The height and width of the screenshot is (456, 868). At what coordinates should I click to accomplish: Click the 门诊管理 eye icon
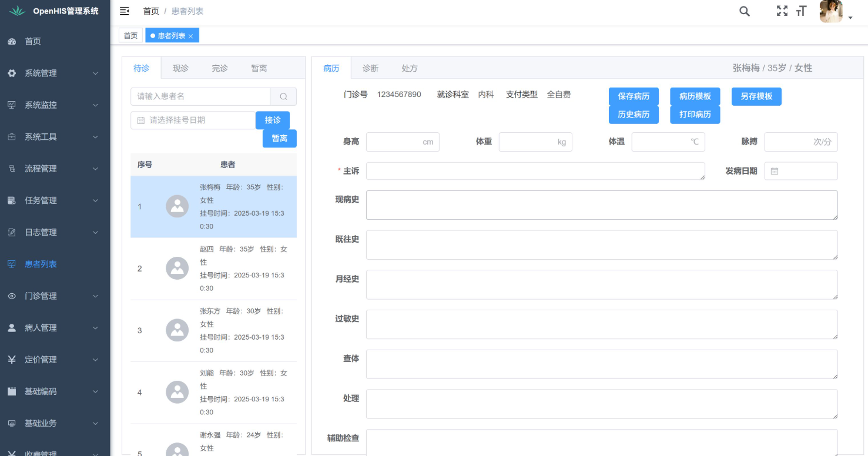pos(12,296)
